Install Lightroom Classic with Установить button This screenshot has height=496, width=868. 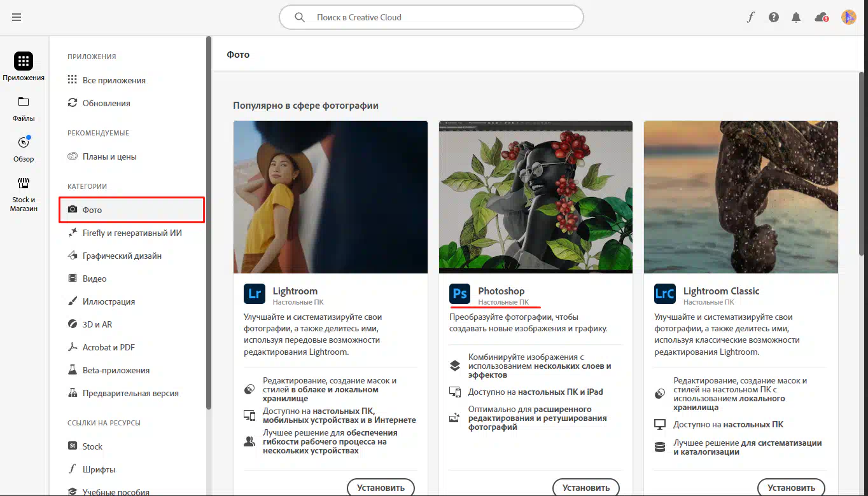coord(791,488)
